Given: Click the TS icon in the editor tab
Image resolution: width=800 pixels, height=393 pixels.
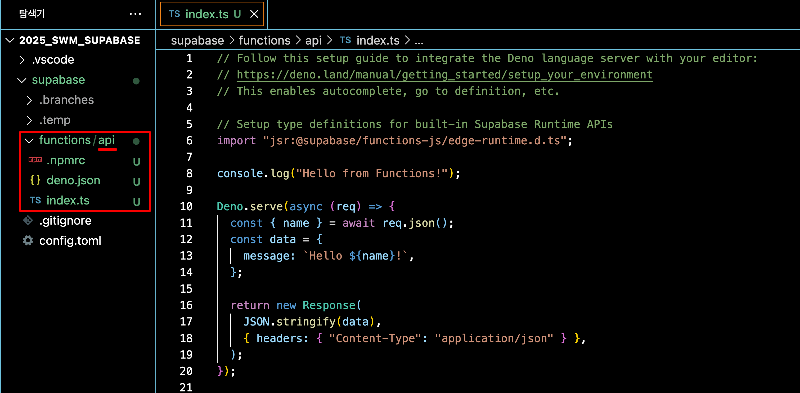Looking at the screenshot, I should pyautogui.click(x=174, y=14).
